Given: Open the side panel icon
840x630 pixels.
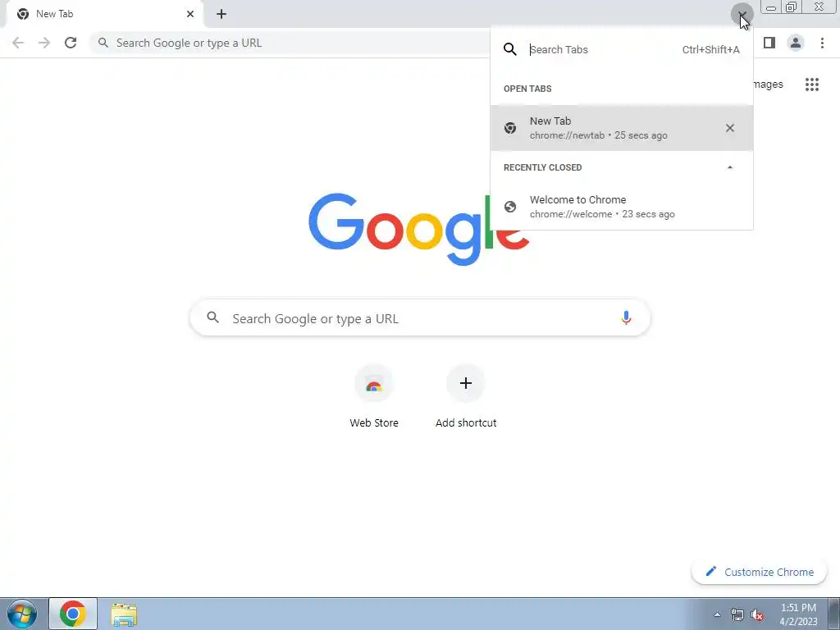Looking at the screenshot, I should click(769, 43).
